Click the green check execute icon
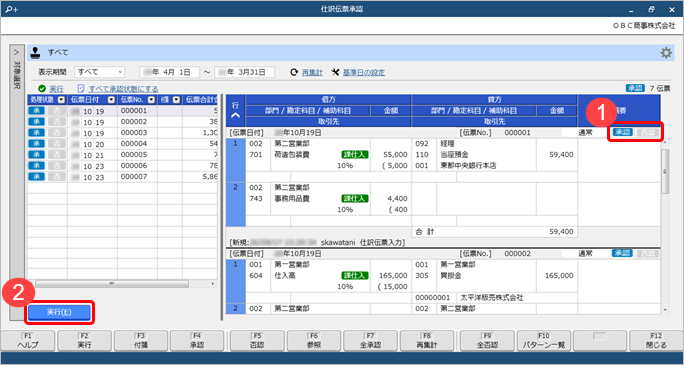This screenshot has width=684, height=365. pos(42,89)
